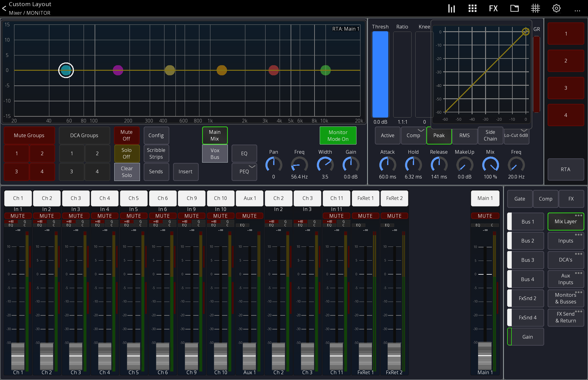Image resolution: width=588 pixels, height=380 pixels.
Task: Enable Peak detection mode
Action: click(x=439, y=135)
